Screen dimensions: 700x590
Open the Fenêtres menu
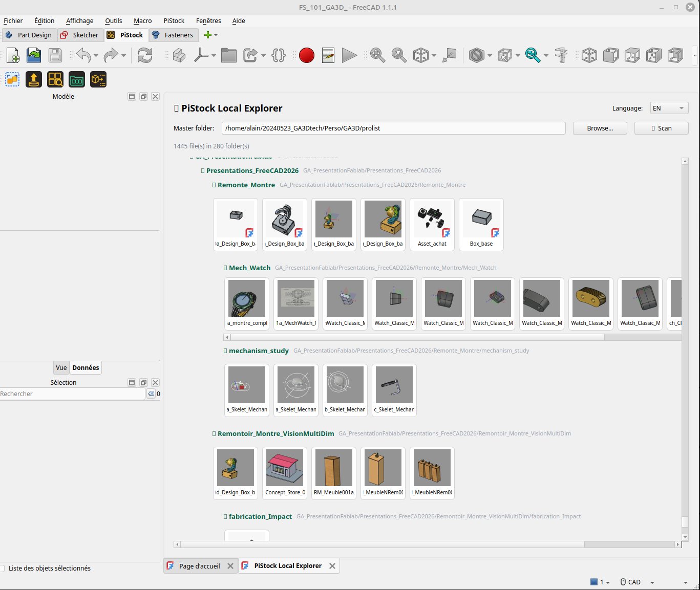pos(208,21)
